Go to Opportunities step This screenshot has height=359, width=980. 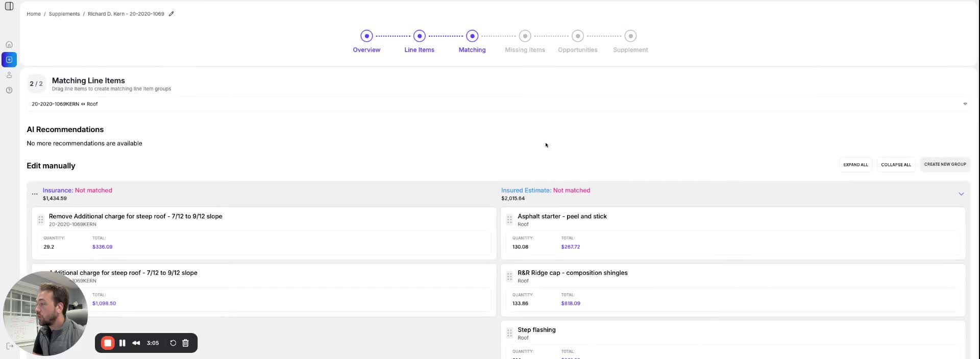click(x=578, y=50)
